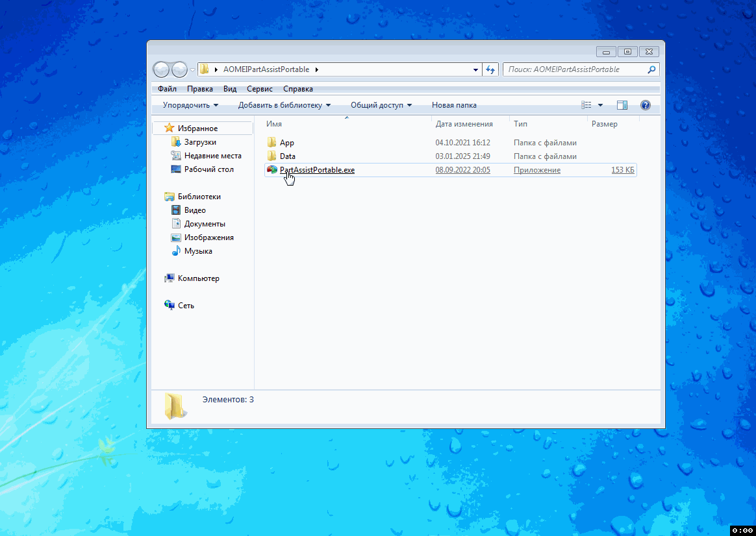The height and width of the screenshot is (536, 756).
Task: Open the Сервис menu
Action: pyautogui.click(x=259, y=89)
